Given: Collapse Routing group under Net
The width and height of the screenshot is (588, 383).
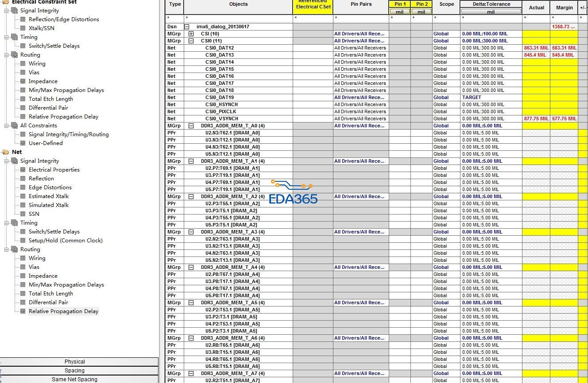Looking at the screenshot, I should coord(7,249).
